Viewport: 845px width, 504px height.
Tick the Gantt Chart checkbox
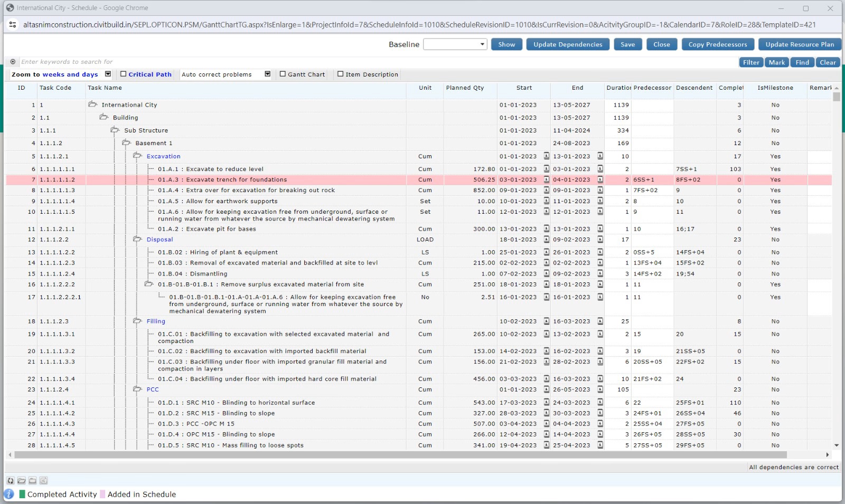(x=283, y=74)
